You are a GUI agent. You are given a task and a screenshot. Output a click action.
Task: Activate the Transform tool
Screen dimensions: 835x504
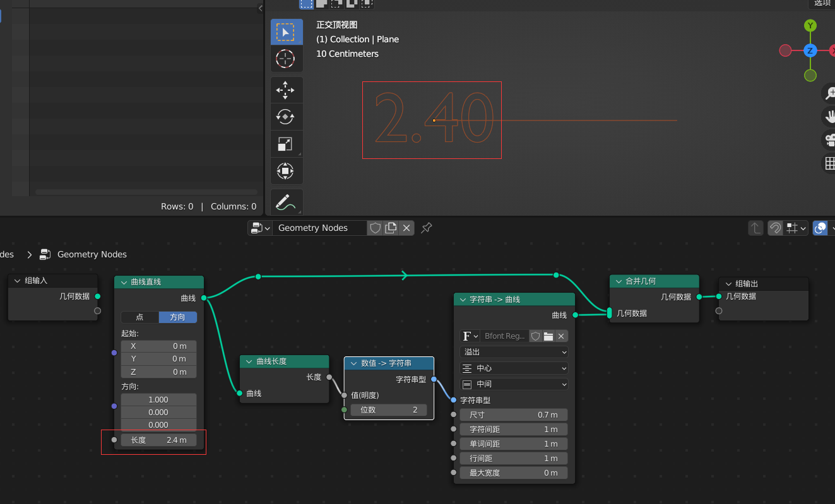coord(287,170)
